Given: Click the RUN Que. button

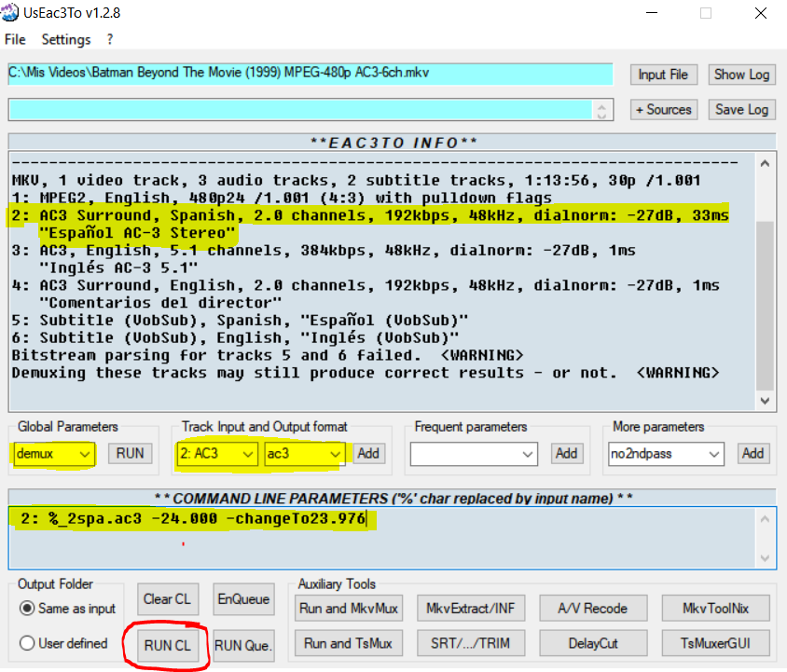Looking at the screenshot, I should 243,645.
